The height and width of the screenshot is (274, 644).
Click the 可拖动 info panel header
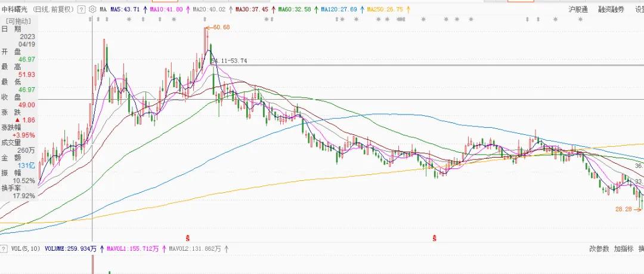[18, 20]
